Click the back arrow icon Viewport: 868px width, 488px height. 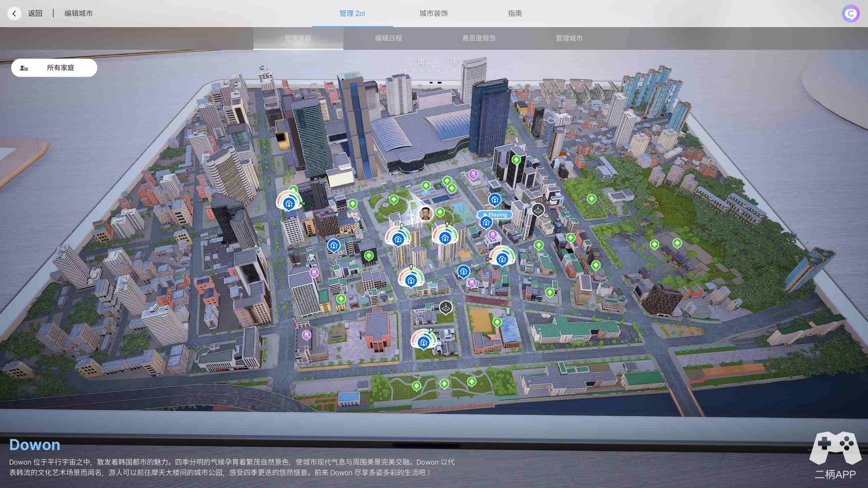pos(14,14)
